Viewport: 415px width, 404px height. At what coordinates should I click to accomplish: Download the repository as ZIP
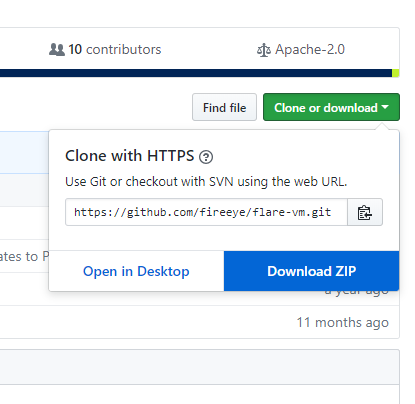pos(311,271)
